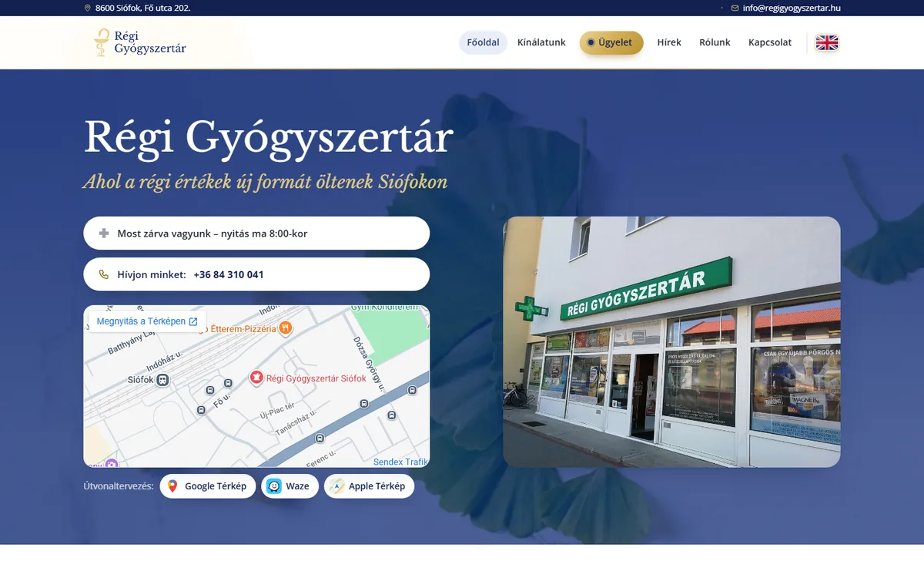This screenshot has width=924, height=578.
Task: Plan route with Waze button
Action: (290, 486)
